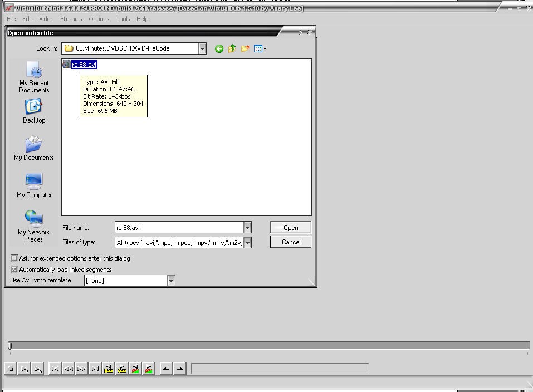This screenshot has width=533, height=392.
Task: Click the VirtualDubMod title bar app icon
Action: click(x=9, y=8)
